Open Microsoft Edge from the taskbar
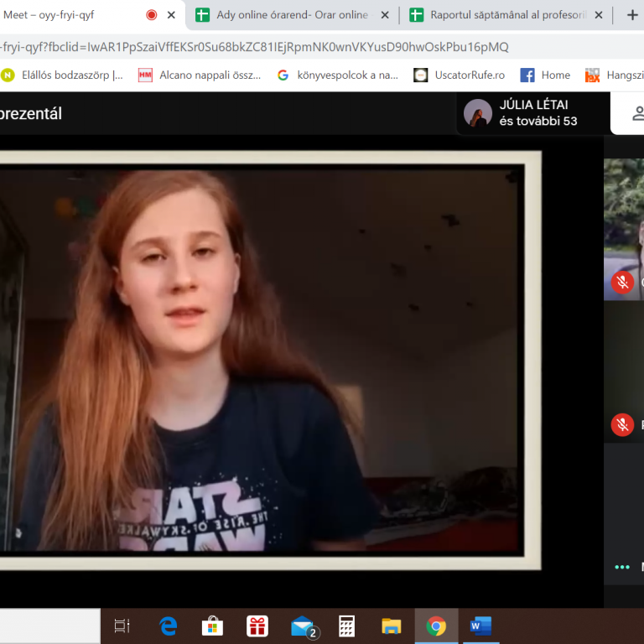 pos(169,626)
